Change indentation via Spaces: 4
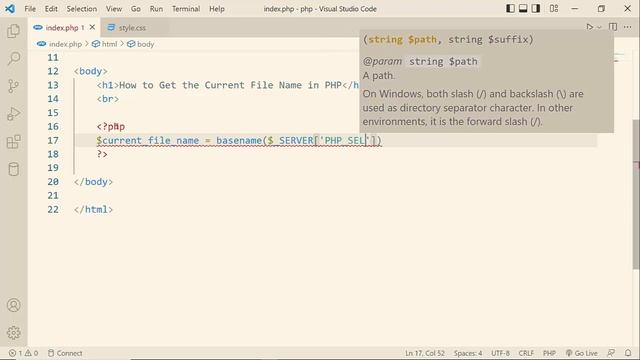The height and width of the screenshot is (360, 640). point(468,353)
